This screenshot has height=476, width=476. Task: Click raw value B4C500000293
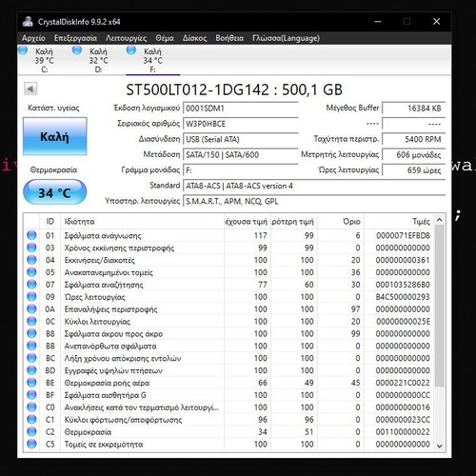403,297
